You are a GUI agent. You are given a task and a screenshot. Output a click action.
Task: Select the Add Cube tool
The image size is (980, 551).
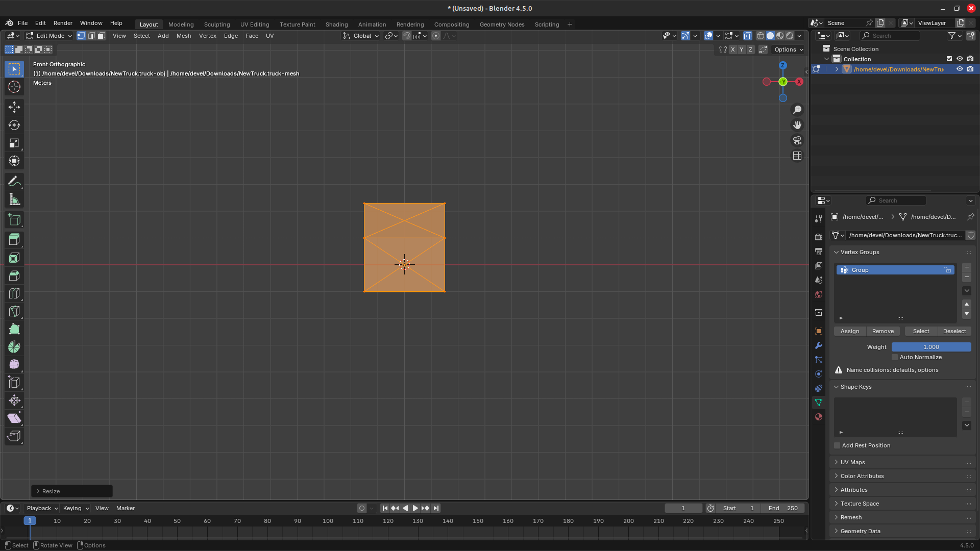14,220
